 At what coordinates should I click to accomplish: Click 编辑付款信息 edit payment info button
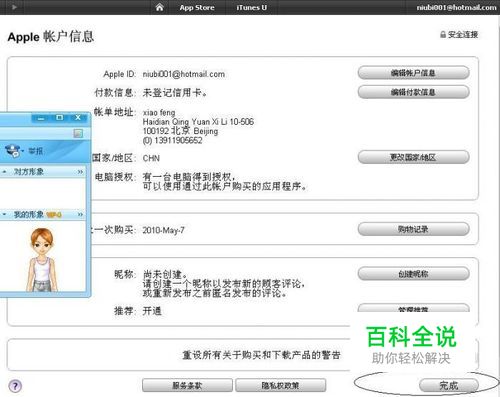click(x=414, y=92)
